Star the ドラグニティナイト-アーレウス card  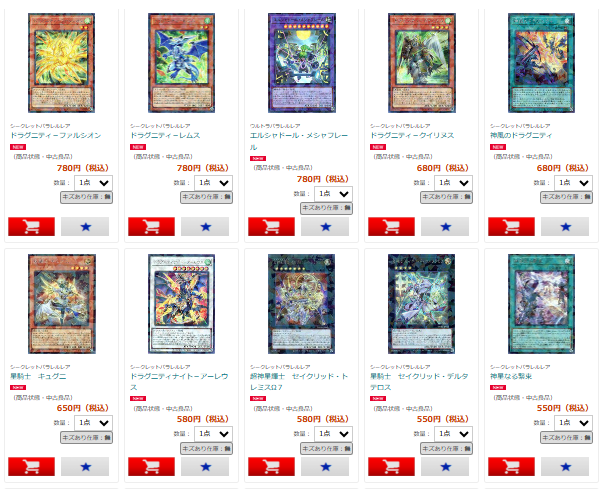click(205, 467)
